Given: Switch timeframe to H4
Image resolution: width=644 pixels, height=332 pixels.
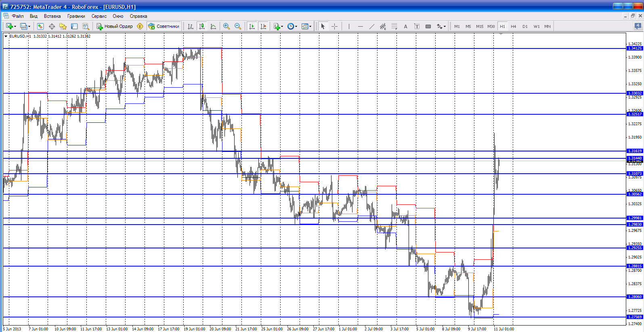Looking at the screenshot, I should pos(514,26).
